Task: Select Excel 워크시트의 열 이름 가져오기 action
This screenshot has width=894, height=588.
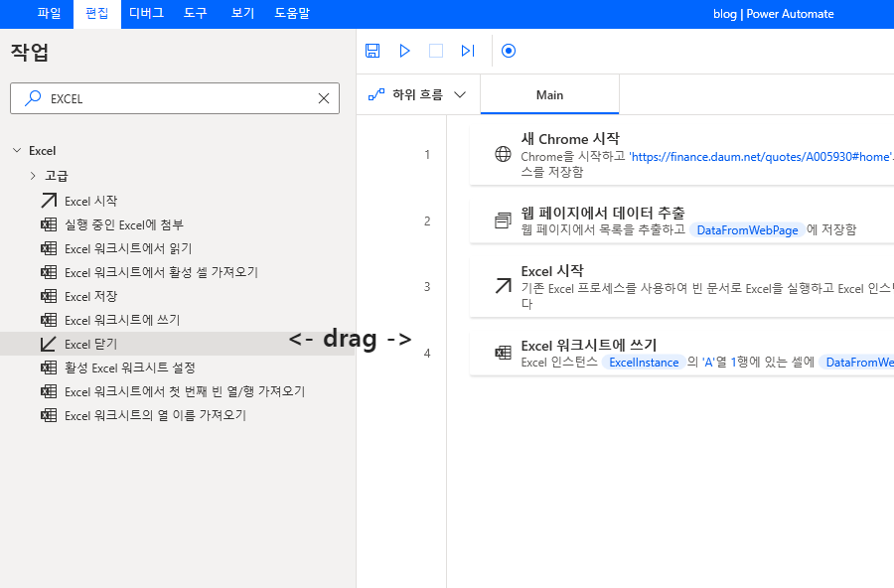Action: (156, 415)
